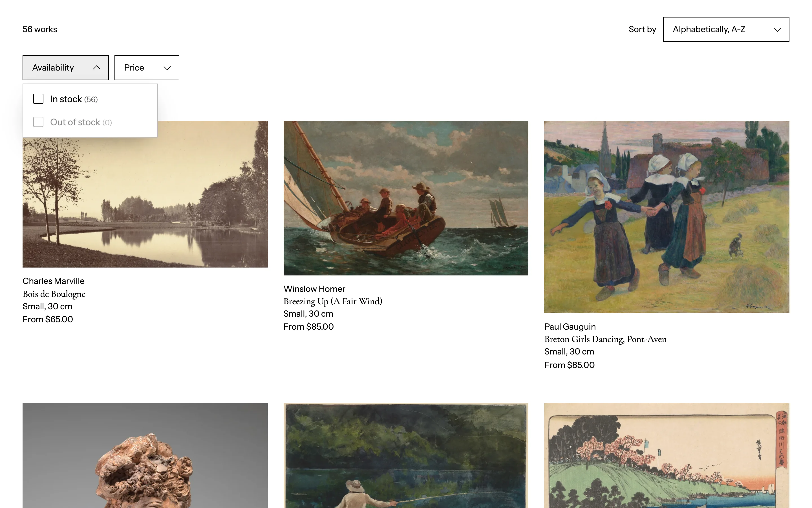Open the Alphabetically, A-Z sort dropdown
812x508 pixels.
726,29
